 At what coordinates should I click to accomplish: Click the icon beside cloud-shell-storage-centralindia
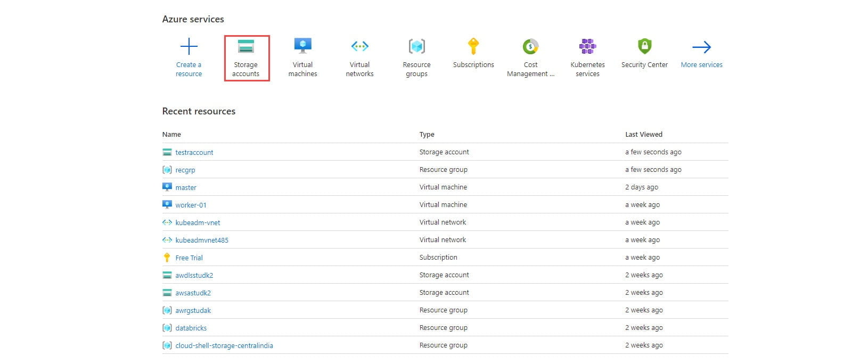coord(167,345)
